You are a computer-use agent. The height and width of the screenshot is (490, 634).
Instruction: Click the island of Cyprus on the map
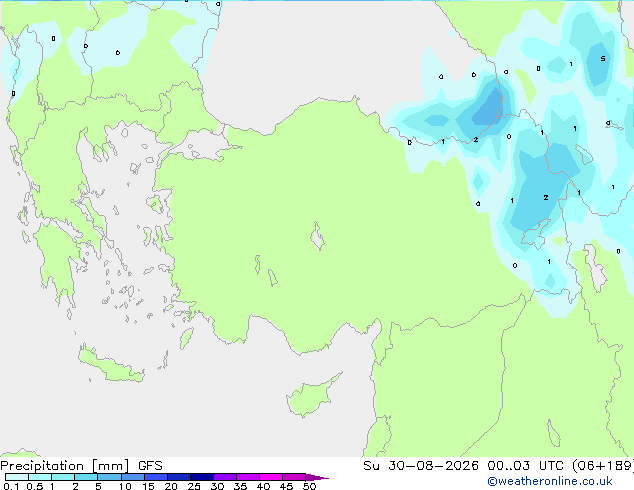pyautogui.click(x=311, y=397)
